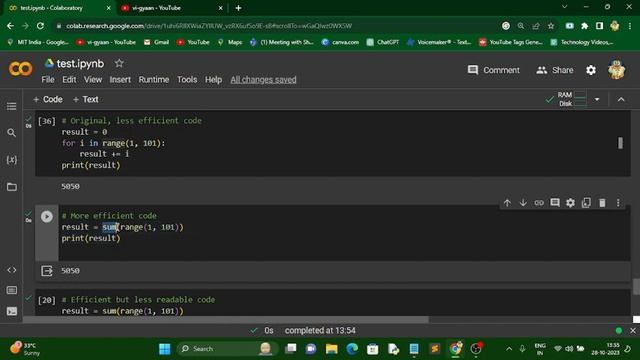Add a new Code cell

48,99
